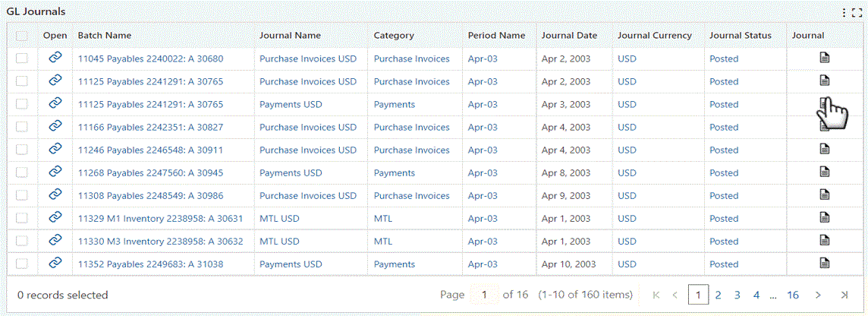Open journal document icon for first row
The image size is (868, 316).
(x=824, y=58)
